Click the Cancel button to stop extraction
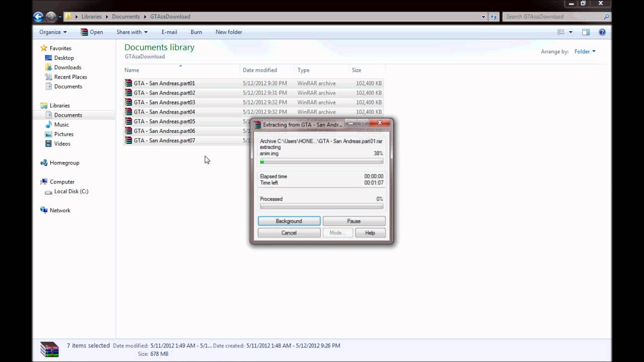Viewport: 644px width, 362px height. tap(289, 233)
